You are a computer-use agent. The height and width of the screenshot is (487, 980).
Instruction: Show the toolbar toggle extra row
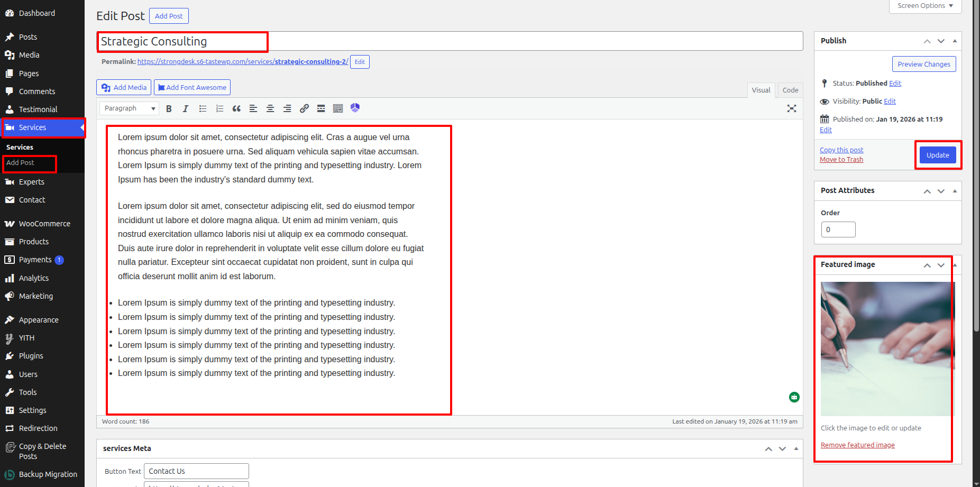click(338, 108)
